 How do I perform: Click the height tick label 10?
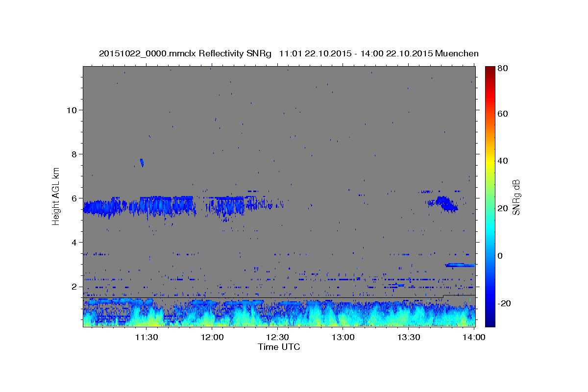coord(72,110)
